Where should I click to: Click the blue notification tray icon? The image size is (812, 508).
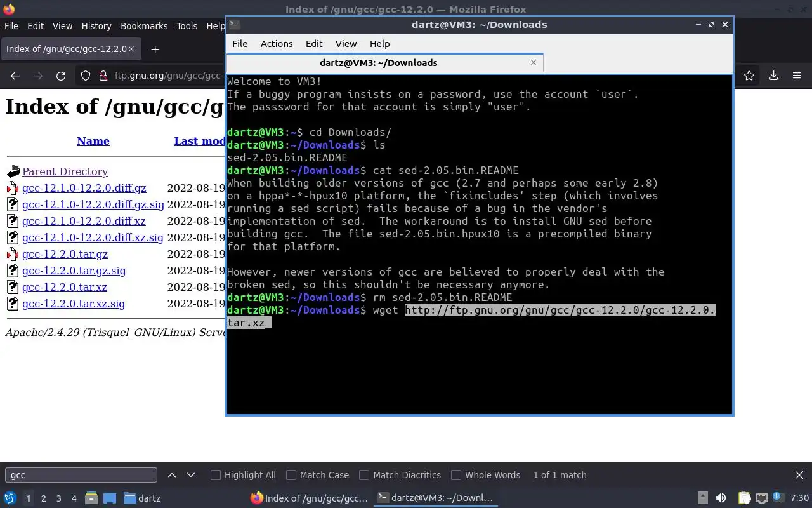pyautogui.click(x=777, y=498)
